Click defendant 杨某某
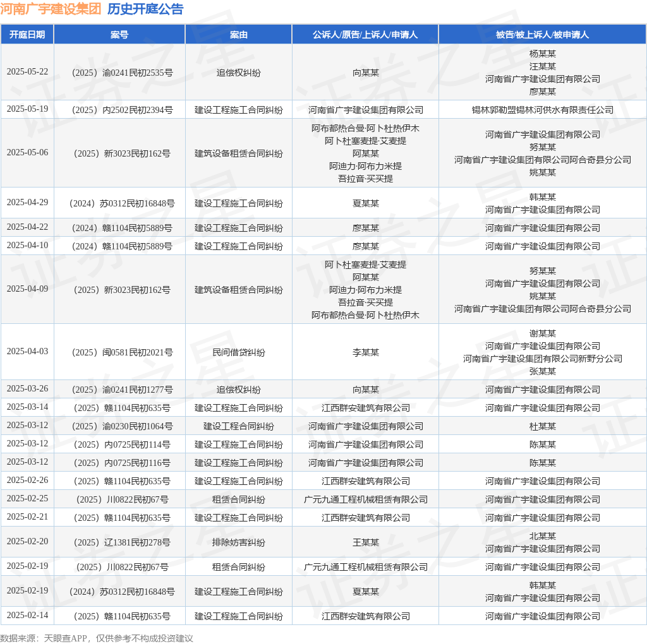This screenshot has height=644, width=647. 542,54
